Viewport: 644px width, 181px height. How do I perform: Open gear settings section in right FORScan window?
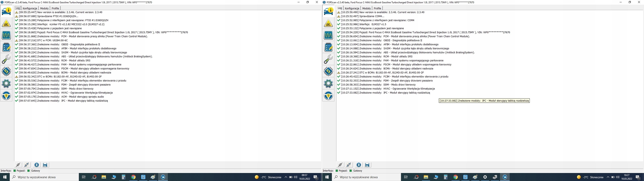[x=328, y=83]
